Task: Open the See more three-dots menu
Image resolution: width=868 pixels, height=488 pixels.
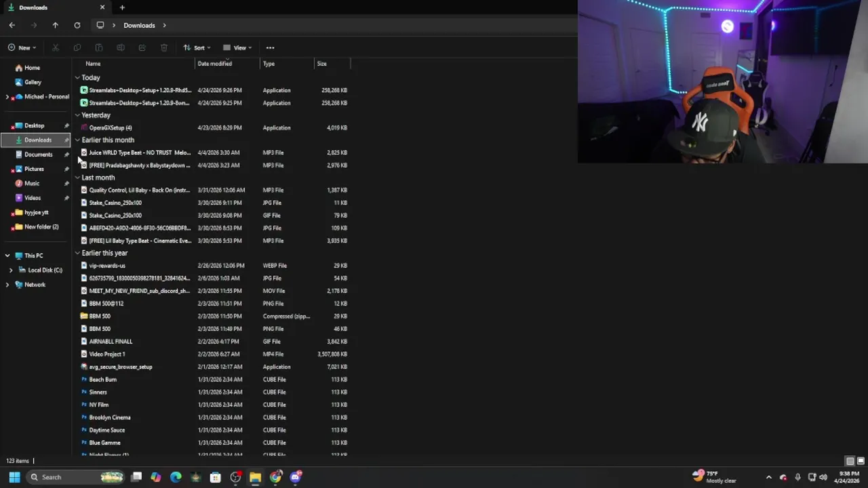Action: click(270, 47)
